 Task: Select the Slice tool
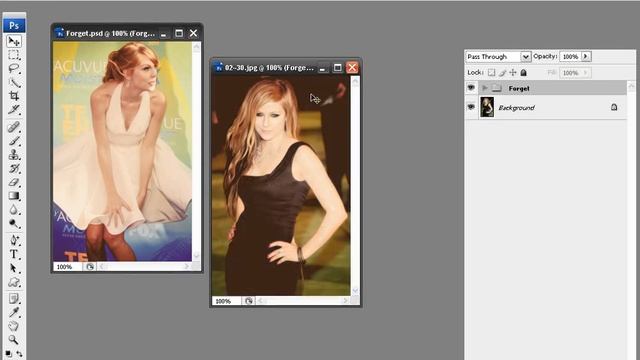pyautogui.click(x=14, y=109)
